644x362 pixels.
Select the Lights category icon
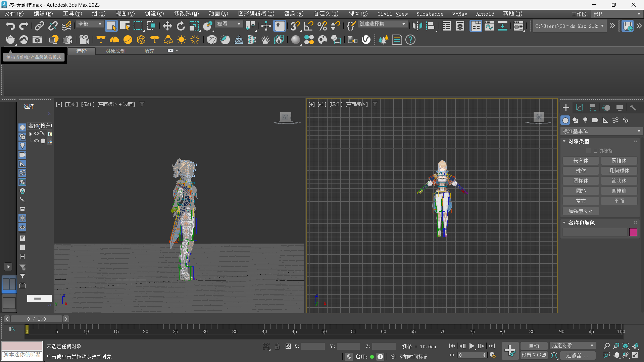point(585,120)
